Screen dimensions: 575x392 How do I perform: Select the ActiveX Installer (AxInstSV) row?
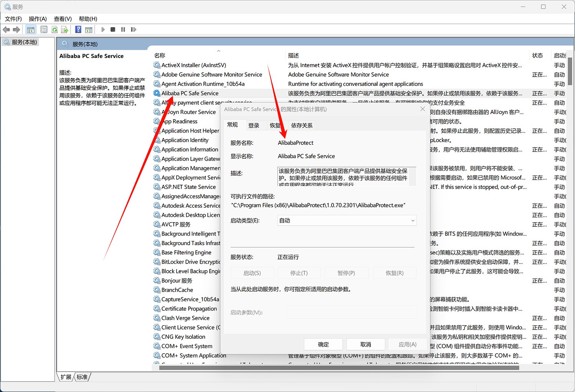tap(359, 65)
